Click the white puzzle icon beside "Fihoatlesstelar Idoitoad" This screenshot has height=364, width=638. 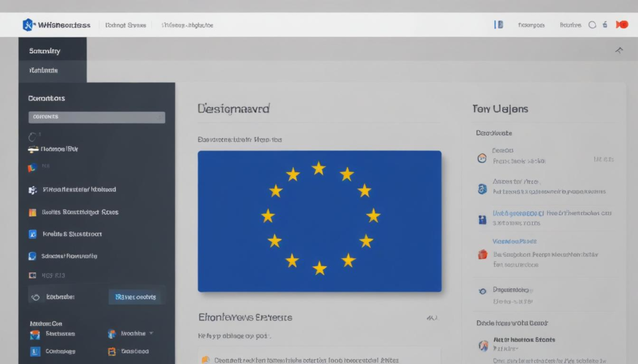[x=32, y=190]
